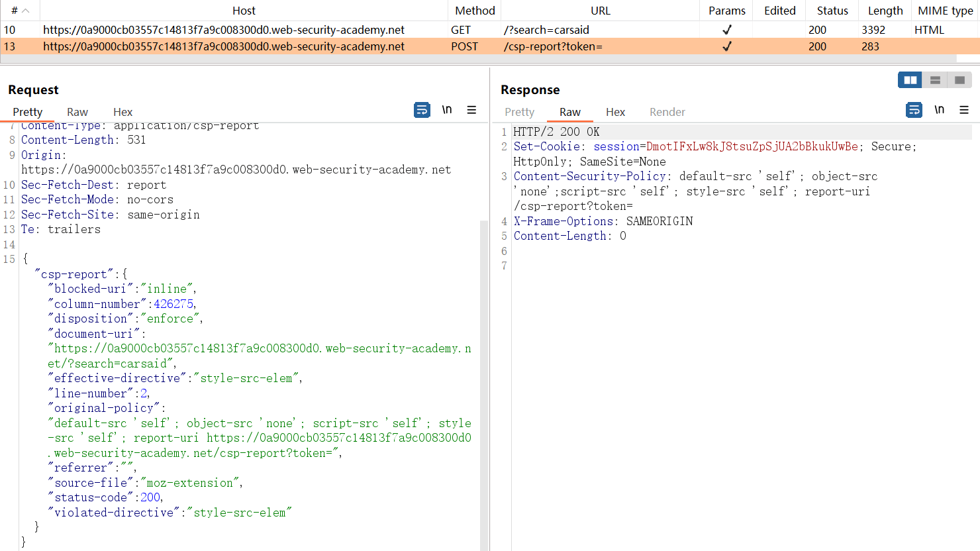Sort by the # column arrow
Screen dimensions: 980x551
pyautogui.click(x=25, y=11)
